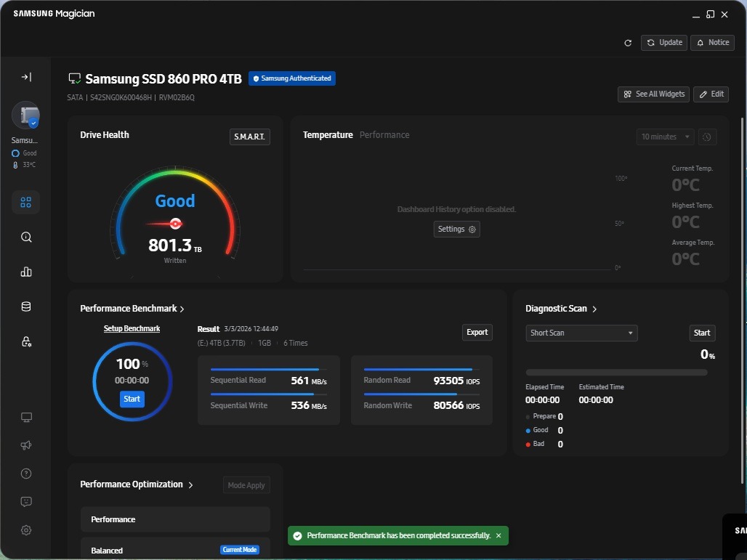Open the 10 minutes interval dropdown
The height and width of the screenshot is (560, 747).
pyautogui.click(x=665, y=137)
